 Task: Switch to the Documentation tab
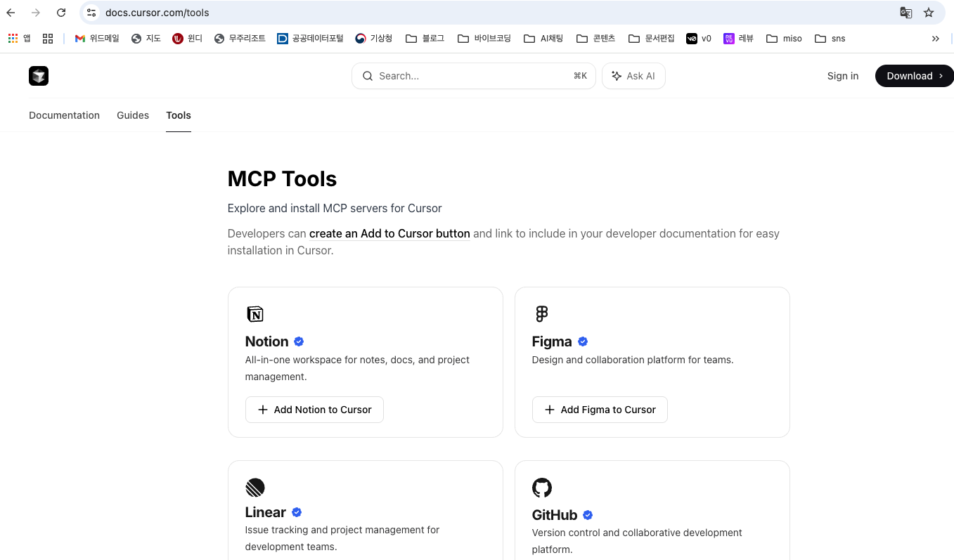tap(64, 115)
